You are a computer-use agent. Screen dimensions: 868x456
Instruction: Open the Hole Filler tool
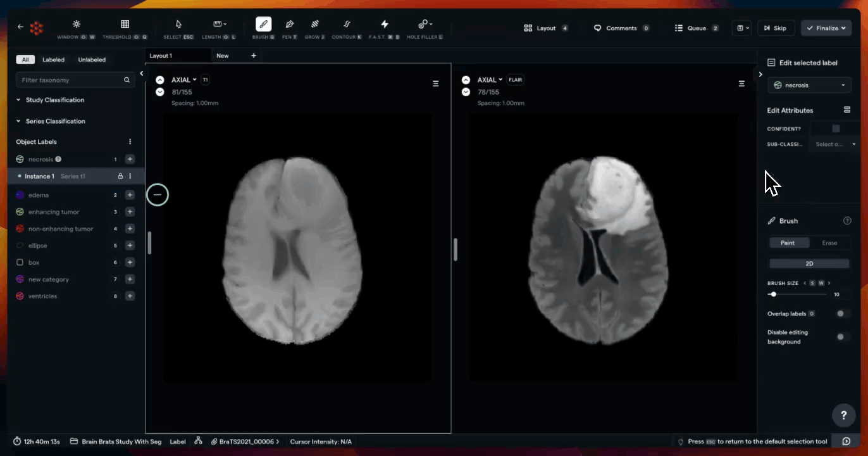coord(425,28)
